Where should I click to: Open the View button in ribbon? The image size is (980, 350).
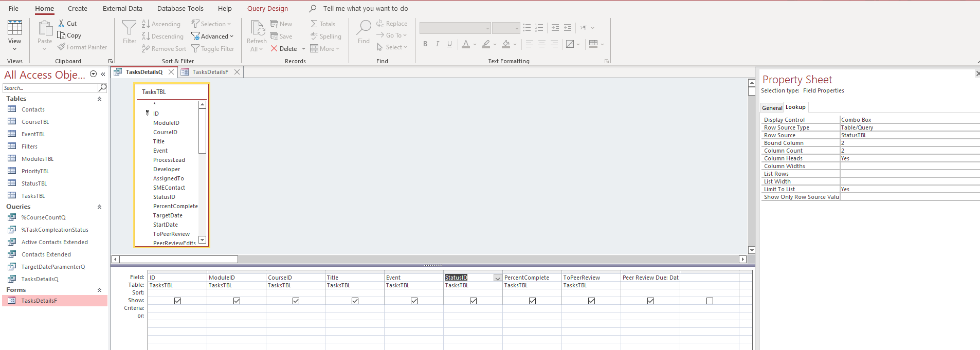14,34
